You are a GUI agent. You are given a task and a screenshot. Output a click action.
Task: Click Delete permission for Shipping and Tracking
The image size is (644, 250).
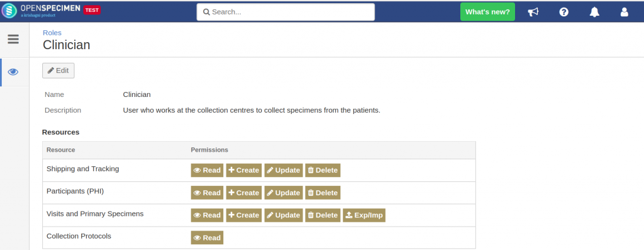323,170
